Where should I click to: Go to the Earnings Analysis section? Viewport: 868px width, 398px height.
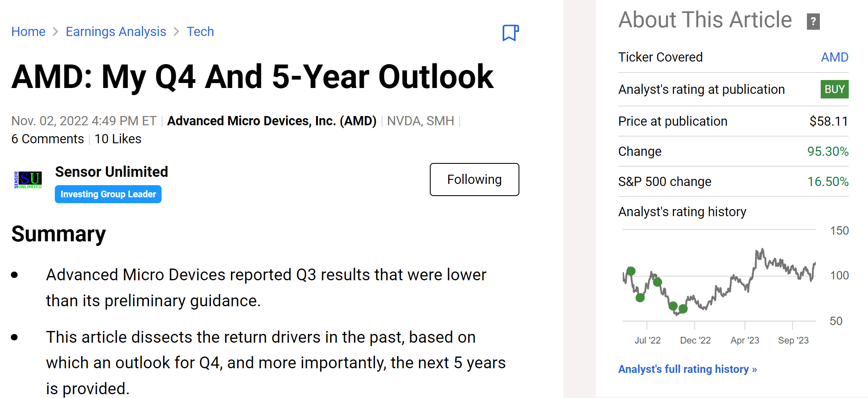tap(116, 31)
